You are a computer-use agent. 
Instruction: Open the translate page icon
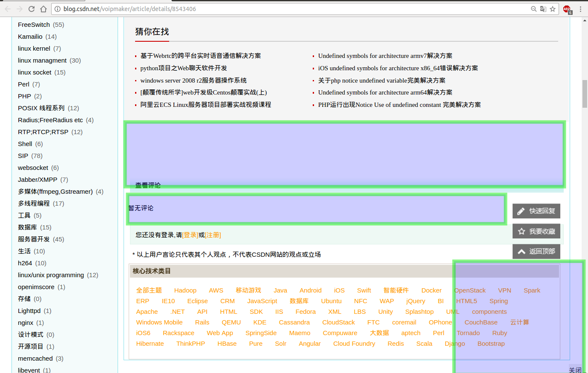[543, 9]
